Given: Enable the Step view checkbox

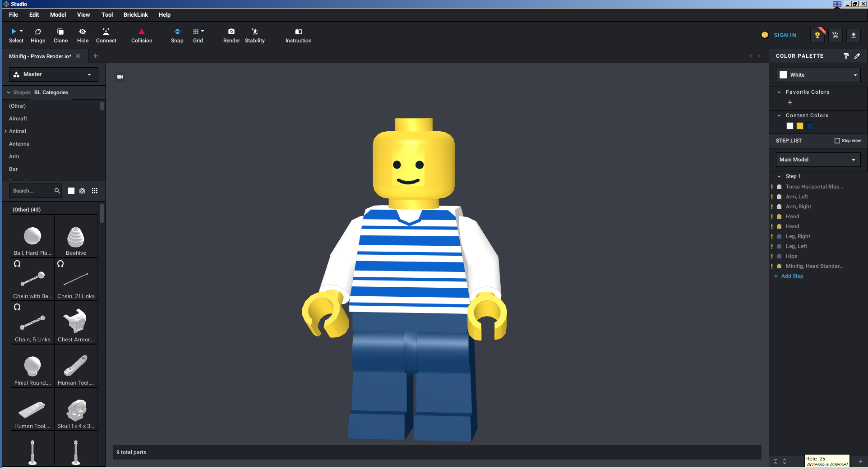Looking at the screenshot, I should pos(837,141).
